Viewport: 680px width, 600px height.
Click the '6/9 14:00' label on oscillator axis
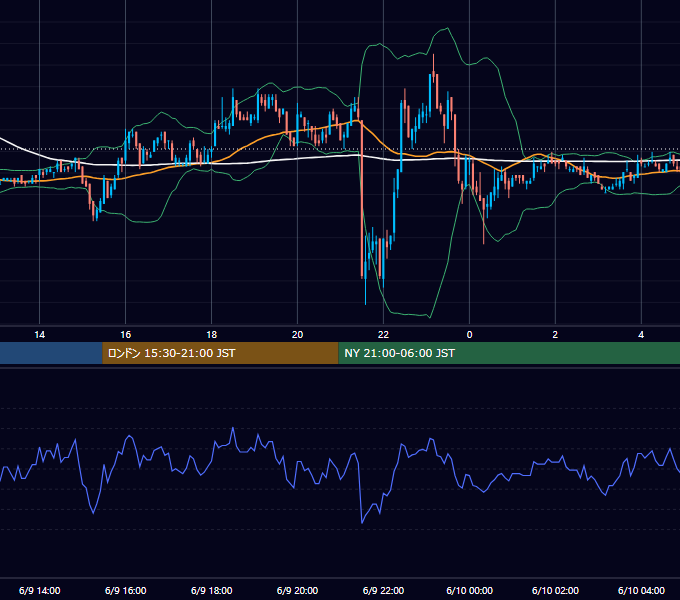coord(39,590)
